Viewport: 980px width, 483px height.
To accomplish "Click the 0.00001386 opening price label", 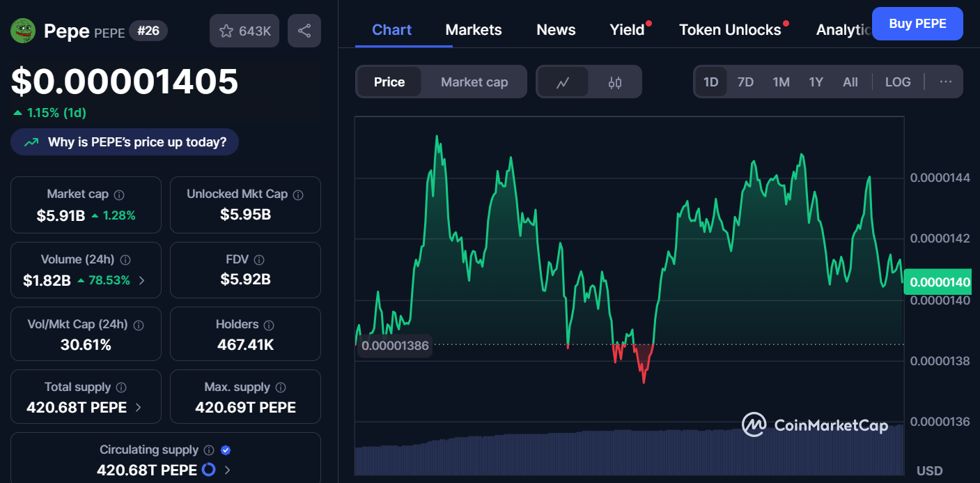I will (x=395, y=345).
